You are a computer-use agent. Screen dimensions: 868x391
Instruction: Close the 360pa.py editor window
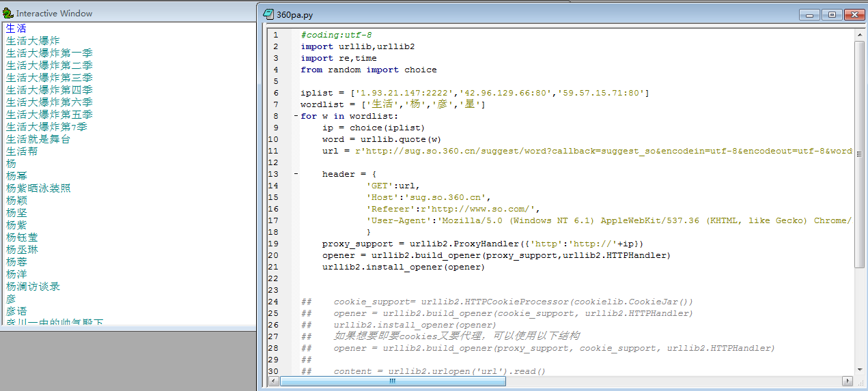coord(853,14)
